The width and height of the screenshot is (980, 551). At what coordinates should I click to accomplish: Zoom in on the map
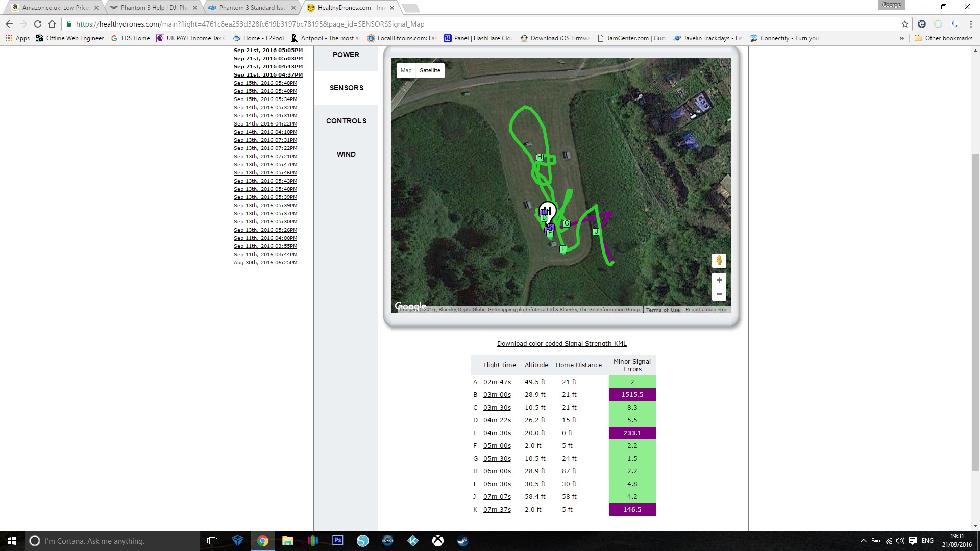coord(719,280)
